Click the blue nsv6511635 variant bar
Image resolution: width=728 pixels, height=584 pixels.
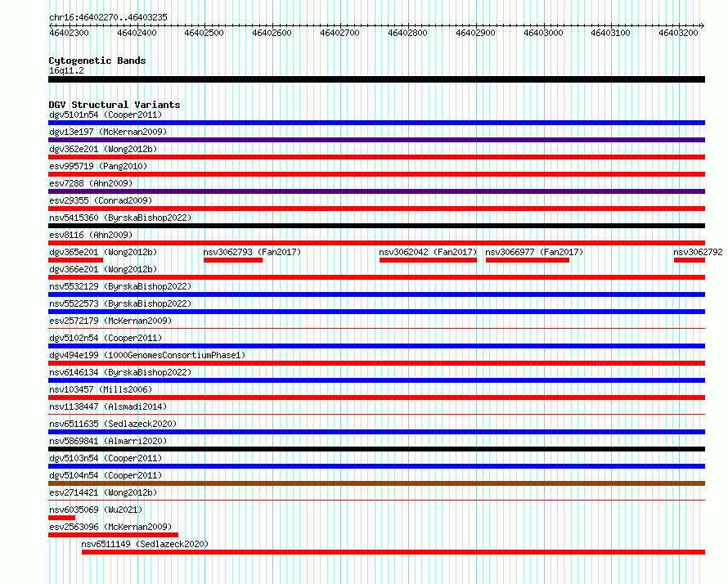[376, 432]
